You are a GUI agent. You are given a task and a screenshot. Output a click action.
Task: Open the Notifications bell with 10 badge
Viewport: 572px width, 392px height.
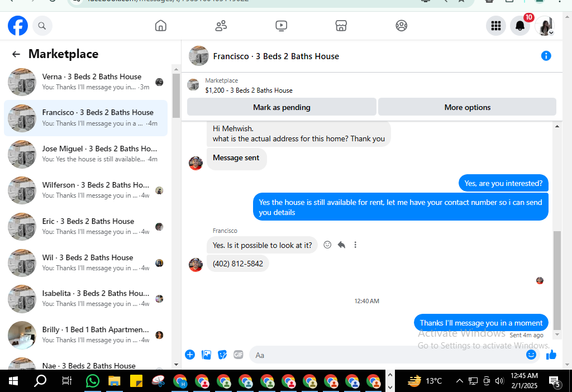tap(520, 26)
